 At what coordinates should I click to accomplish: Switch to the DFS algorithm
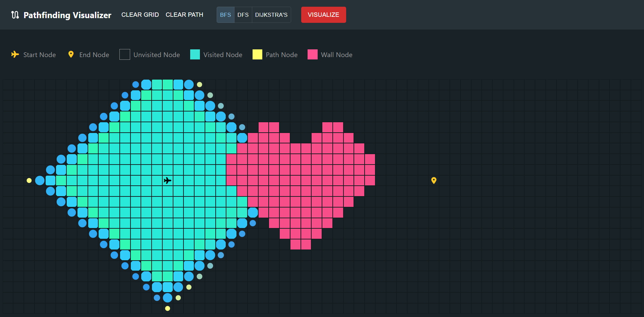[243, 15]
